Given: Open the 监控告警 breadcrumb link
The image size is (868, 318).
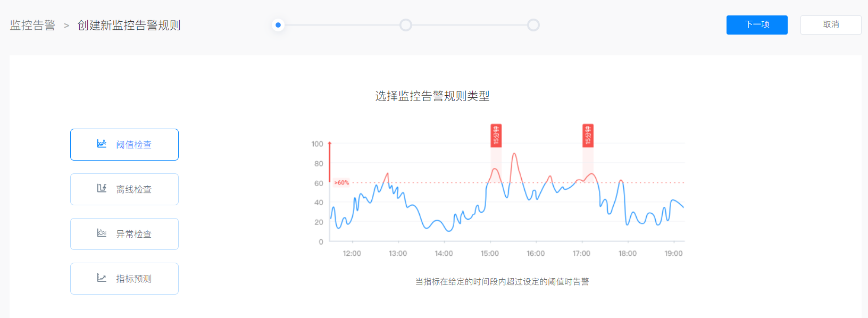Looking at the screenshot, I should click(x=32, y=26).
